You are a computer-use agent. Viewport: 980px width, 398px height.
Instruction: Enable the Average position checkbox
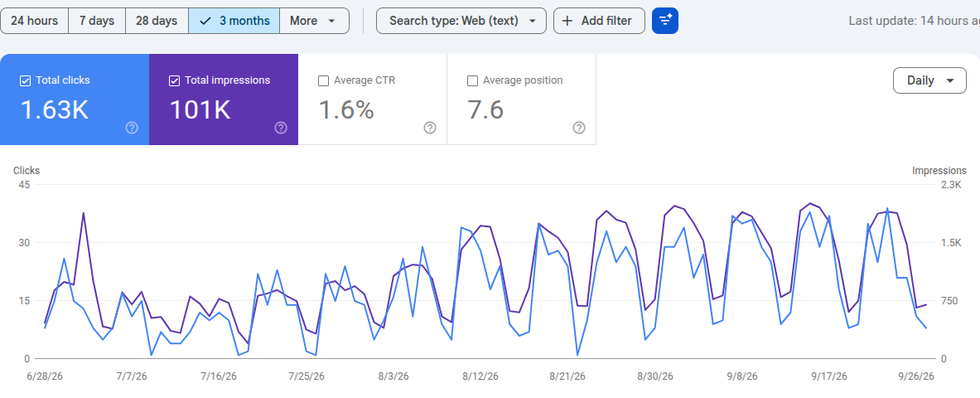tap(472, 80)
